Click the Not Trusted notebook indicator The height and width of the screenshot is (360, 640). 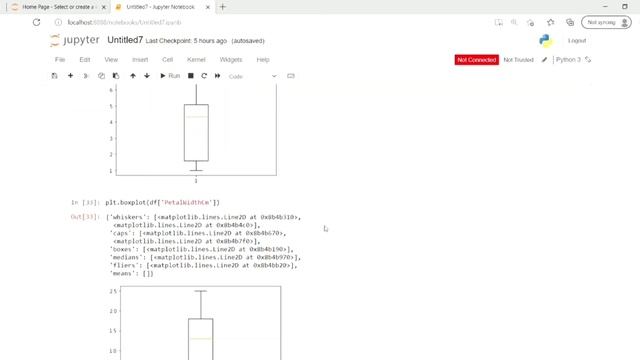pyautogui.click(x=518, y=60)
